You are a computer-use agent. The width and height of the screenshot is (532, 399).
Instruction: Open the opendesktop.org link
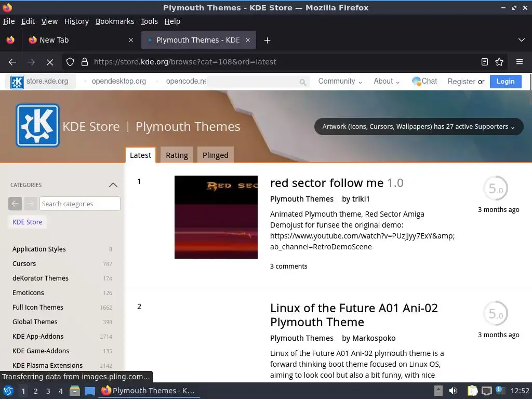point(119,82)
